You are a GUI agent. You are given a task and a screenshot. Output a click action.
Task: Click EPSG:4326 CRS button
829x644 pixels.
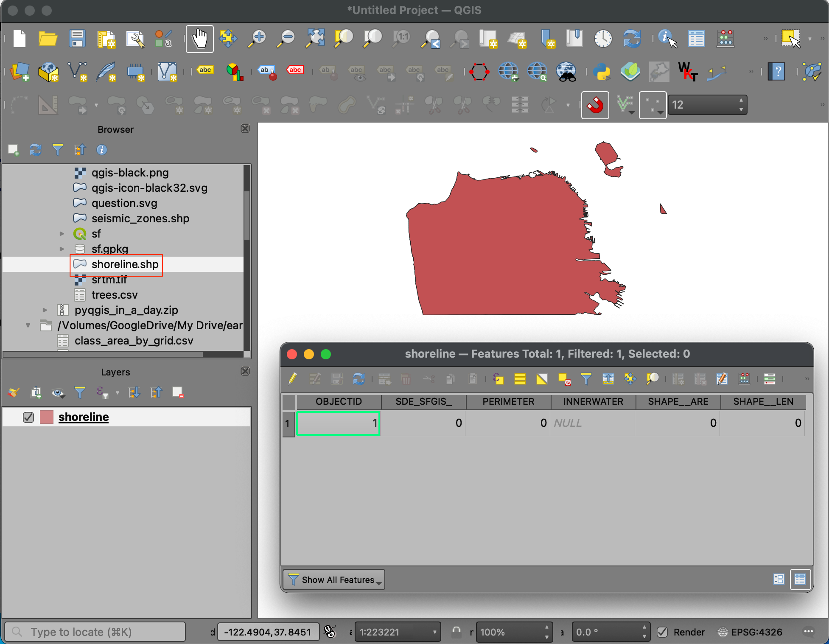pyautogui.click(x=750, y=632)
